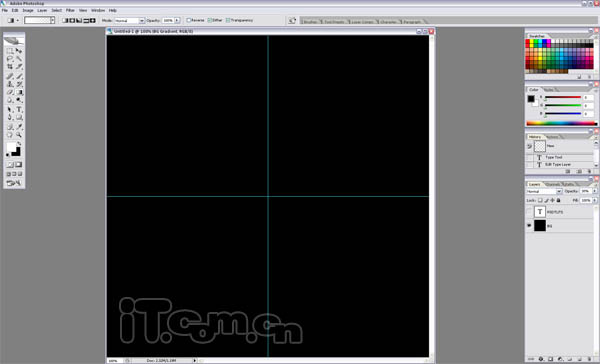Expand the layer Opacity slider arrow
The image size is (600, 364).
click(595, 191)
